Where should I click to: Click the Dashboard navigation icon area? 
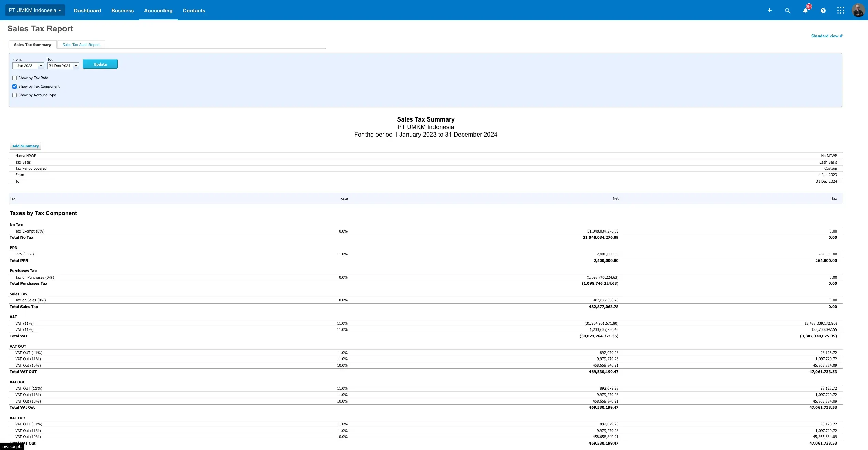pyautogui.click(x=87, y=10)
